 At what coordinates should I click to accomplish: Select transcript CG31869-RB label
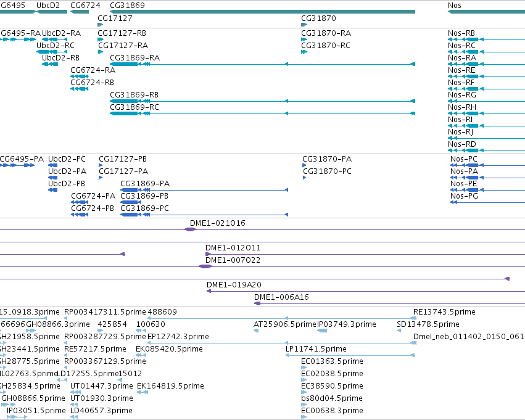click(134, 95)
